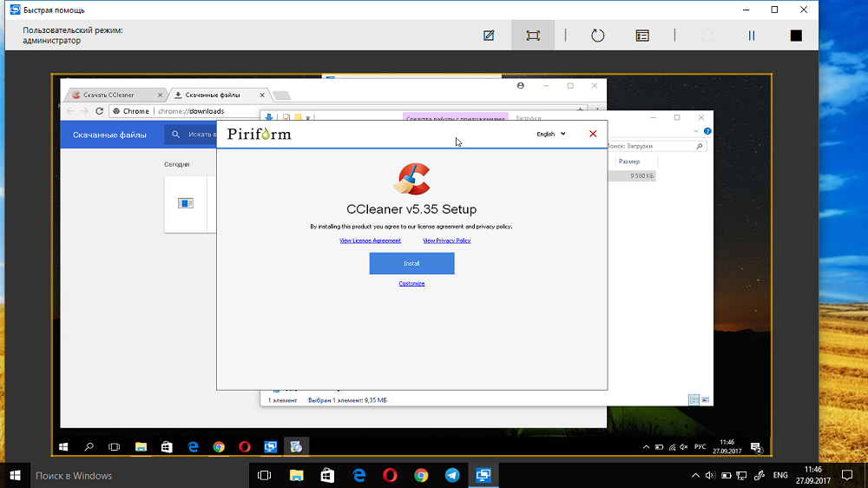Open remote Start menu button
This screenshot has height=488, width=868.
point(63,447)
